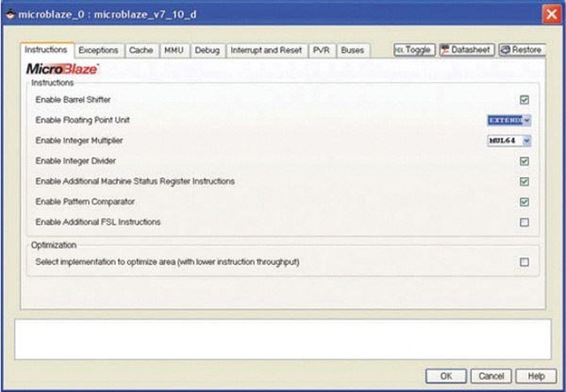The image size is (566, 392).
Task: Toggle Enable Barrel Shifter checkbox
Action: [x=524, y=99]
